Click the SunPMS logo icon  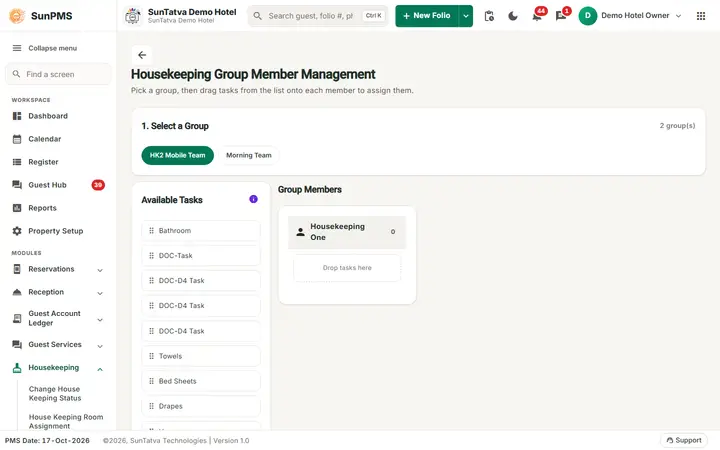(17, 16)
